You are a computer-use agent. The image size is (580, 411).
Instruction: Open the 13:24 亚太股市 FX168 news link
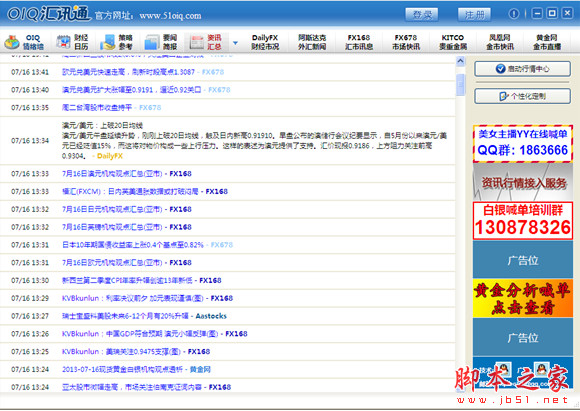click(132, 387)
